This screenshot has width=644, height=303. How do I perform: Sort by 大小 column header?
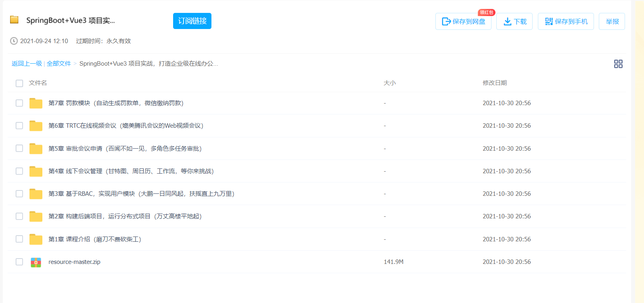coord(390,83)
